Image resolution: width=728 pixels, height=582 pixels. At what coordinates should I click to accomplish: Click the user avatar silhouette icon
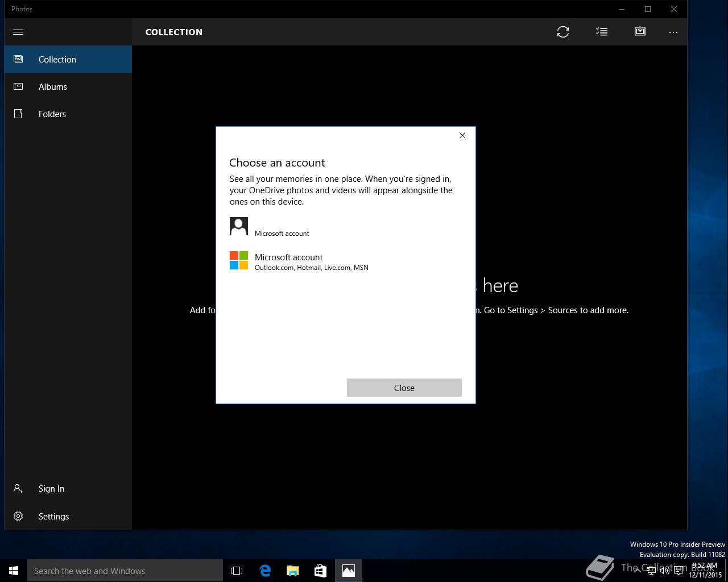pos(239,226)
